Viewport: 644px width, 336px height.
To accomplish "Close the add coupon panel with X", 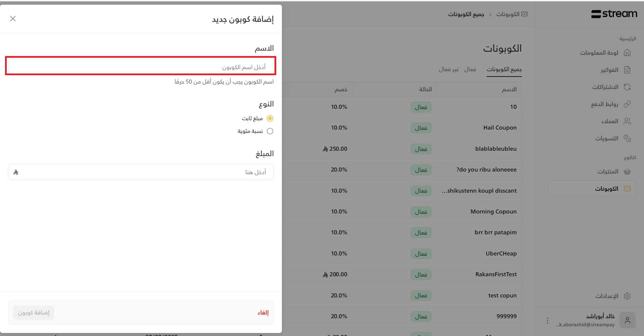I will tap(13, 19).
